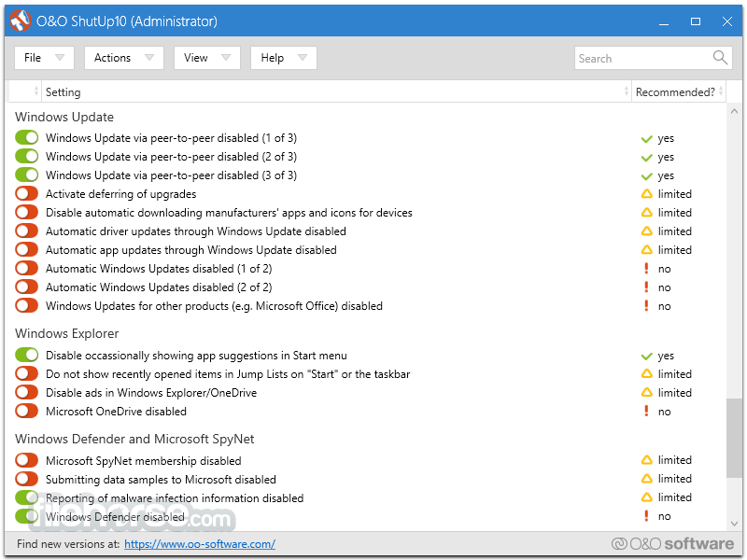Toggle off Windows Update peer-to-peer disabled (3 of 3)
This screenshot has height=560, width=747.
(27, 175)
